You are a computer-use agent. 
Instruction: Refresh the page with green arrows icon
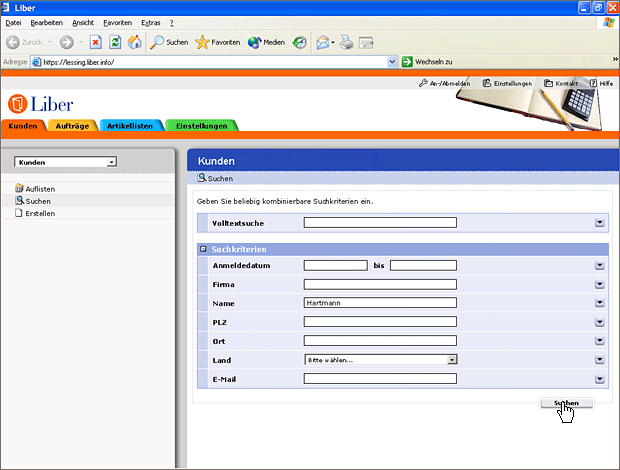pyautogui.click(x=115, y=42)
